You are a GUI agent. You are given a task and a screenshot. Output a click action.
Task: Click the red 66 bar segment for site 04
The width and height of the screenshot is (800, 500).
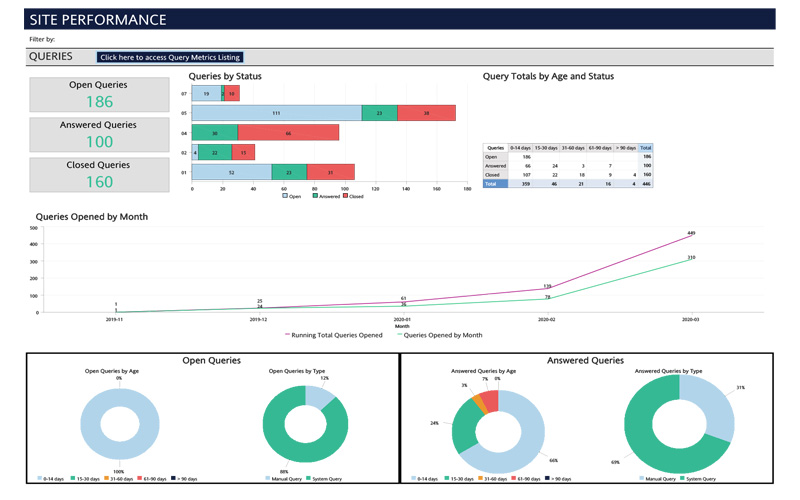288,133
